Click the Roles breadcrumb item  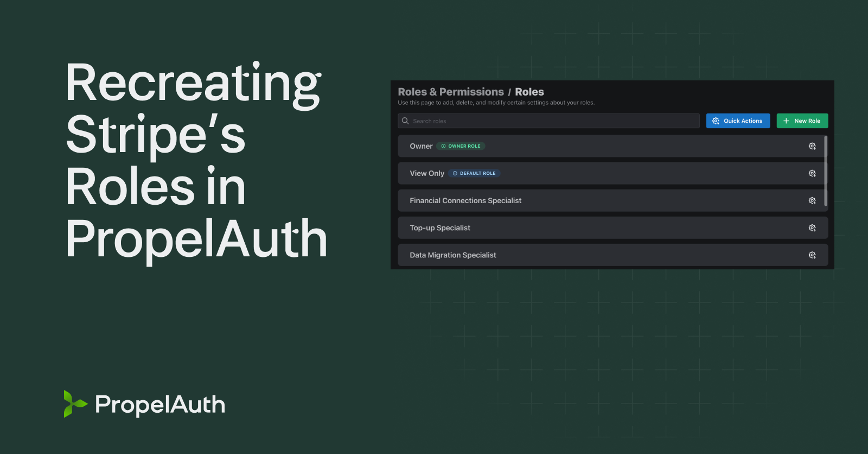[x=529, y=92]
